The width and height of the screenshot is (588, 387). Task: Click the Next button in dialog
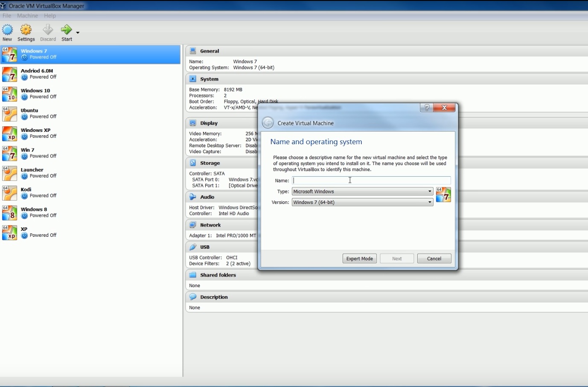pos(397,259)
